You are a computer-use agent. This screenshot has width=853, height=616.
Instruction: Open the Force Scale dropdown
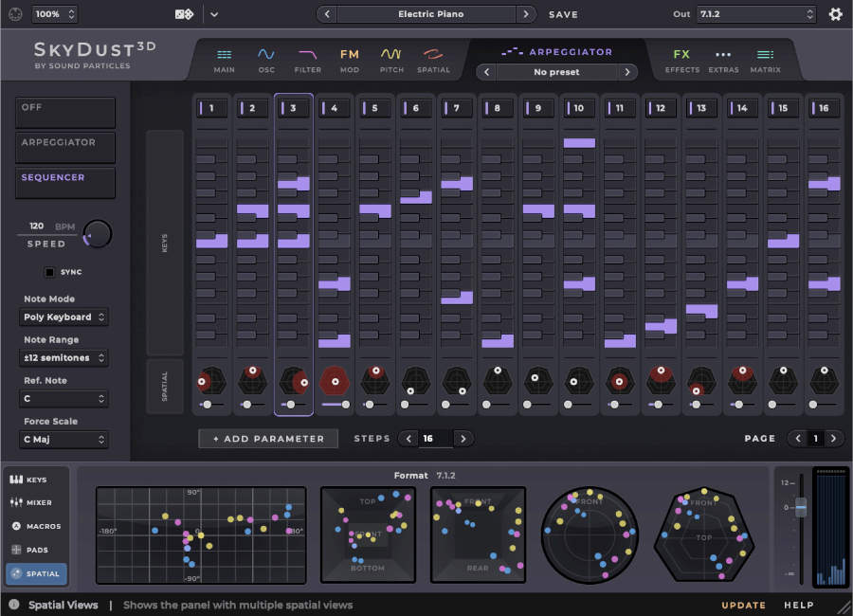tap(64, 440)
